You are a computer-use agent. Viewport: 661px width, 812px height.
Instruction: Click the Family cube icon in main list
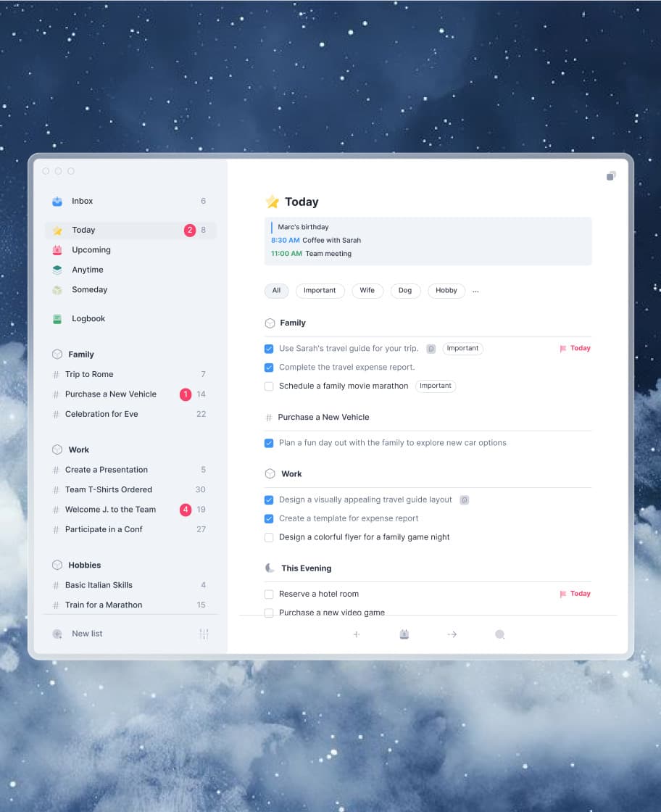(270, 323)
